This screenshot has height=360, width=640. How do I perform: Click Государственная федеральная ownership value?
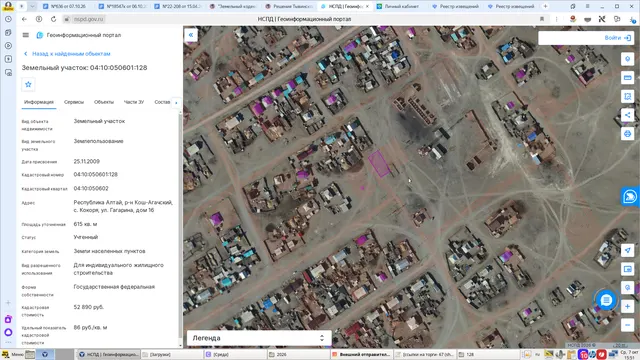click(114, 287)
